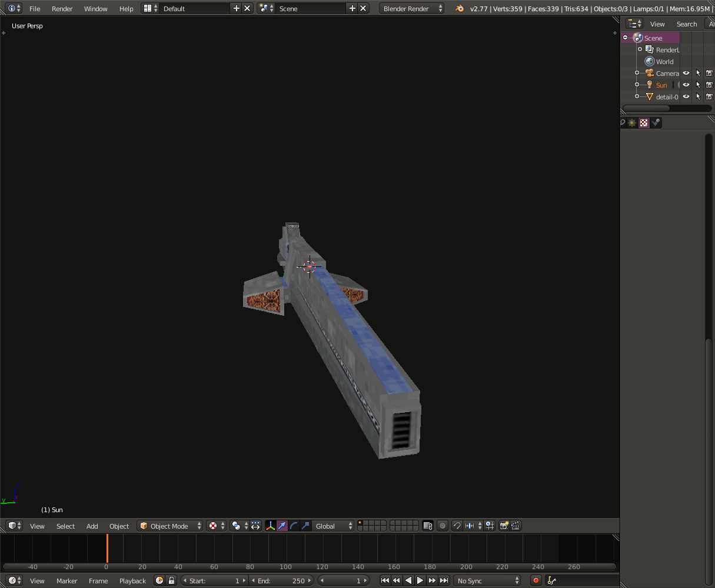Expand the detail-0 tree item
The height and width of the screenshot is (588, 715).
(637, 96)
